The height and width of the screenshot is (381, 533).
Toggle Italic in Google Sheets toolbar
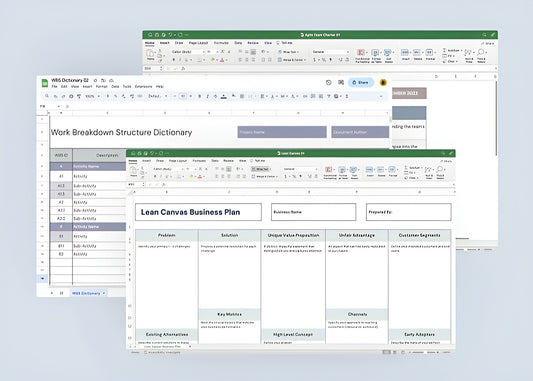[x=207, y=97]
